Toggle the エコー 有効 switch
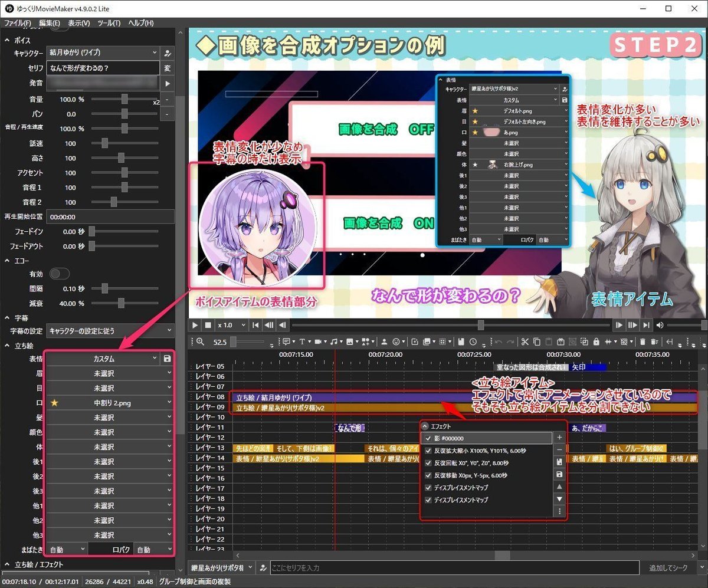The height and width of the screenshot is (588, 708). [60, 274]
